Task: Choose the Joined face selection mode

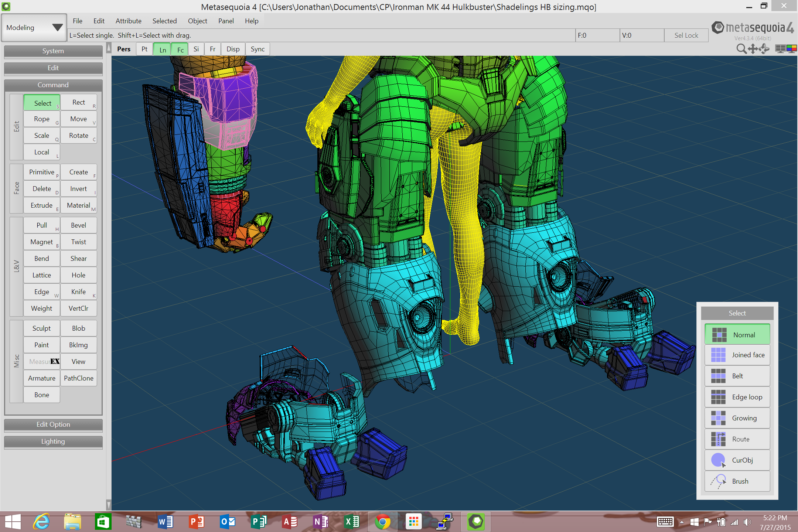Action: (737, 355)
